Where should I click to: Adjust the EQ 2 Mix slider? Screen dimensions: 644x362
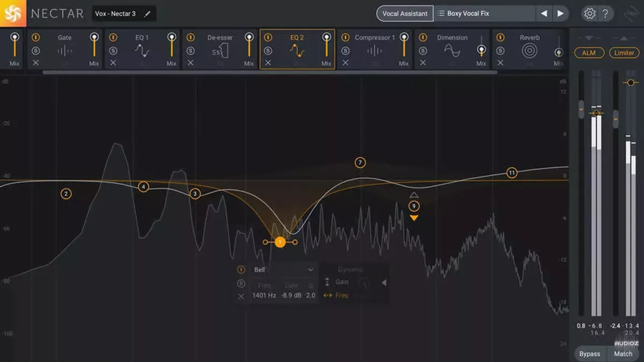tap(326, 45)
